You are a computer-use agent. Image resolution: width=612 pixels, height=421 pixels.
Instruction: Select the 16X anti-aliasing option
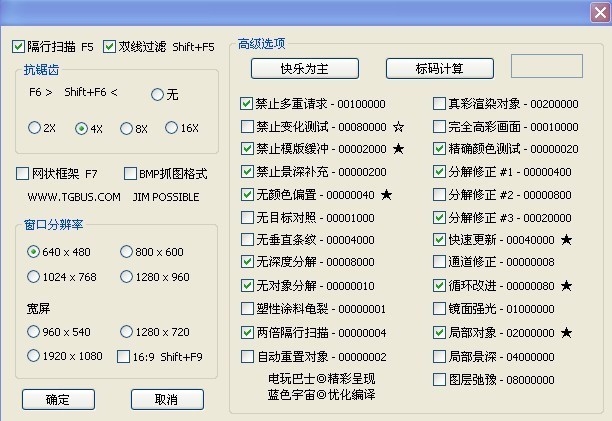(171, 128)
